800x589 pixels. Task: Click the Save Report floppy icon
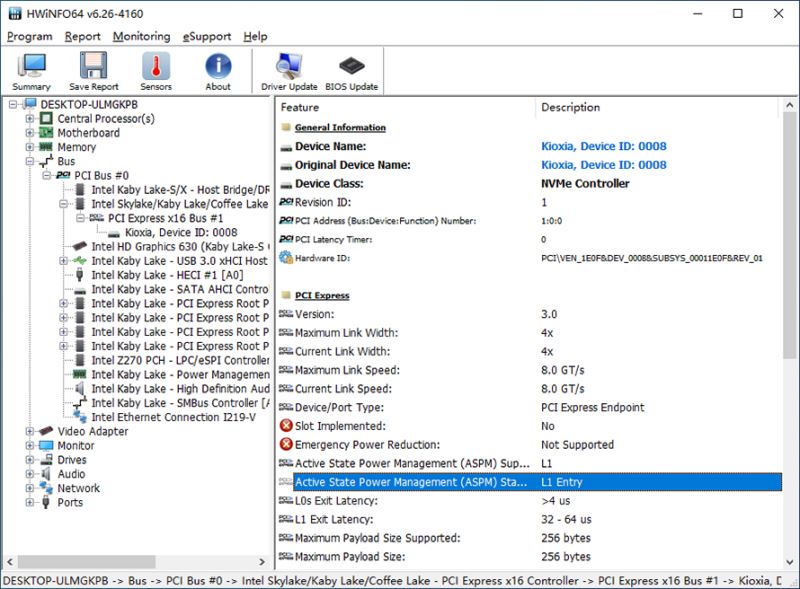click(94, 71)
